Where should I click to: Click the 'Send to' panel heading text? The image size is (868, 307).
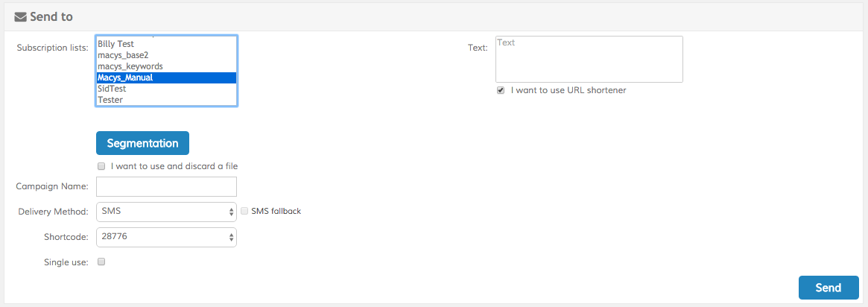[x=51, y=16]
